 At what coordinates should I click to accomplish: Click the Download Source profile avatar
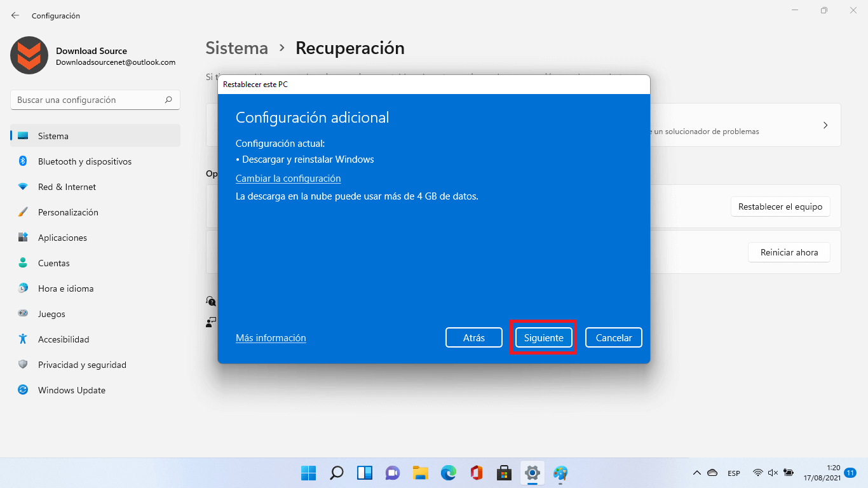coord(29,55)
